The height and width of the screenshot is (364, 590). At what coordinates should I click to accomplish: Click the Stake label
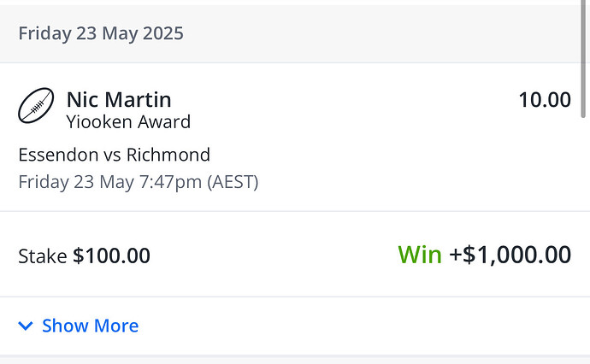(42, 255)
